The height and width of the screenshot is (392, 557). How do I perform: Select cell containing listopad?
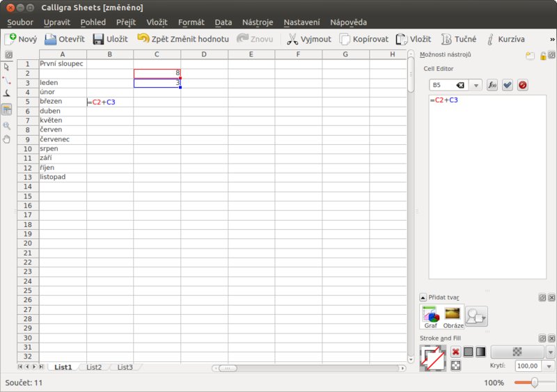(x=63, y=177)
